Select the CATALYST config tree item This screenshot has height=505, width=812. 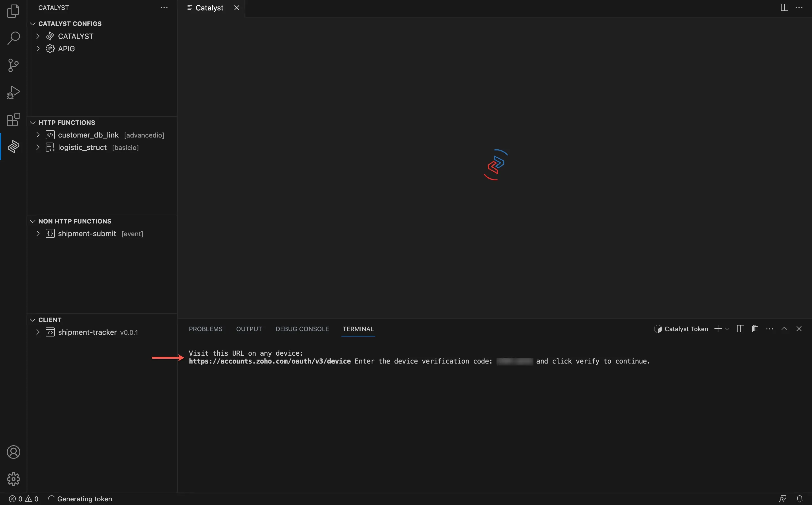pos(102,36)
